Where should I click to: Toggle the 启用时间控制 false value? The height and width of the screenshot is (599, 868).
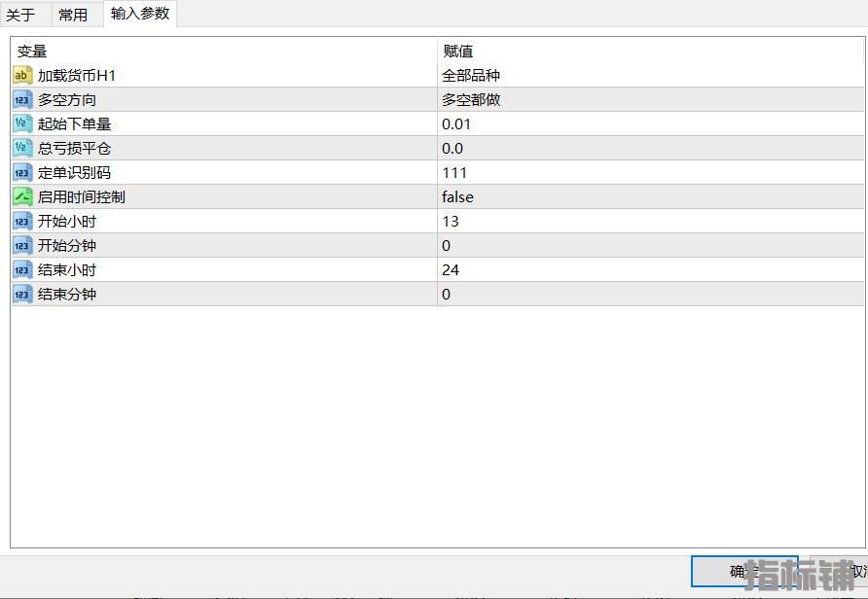[457, 197]
